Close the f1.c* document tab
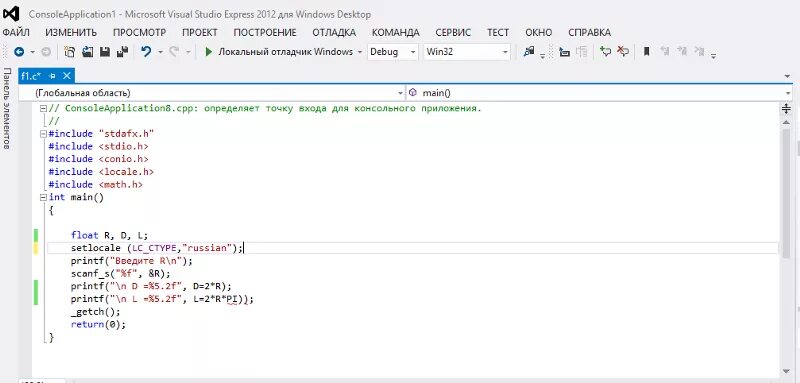The height and width of the screenshot is (383, 800). pyautogui.click(x=66, y=76)
